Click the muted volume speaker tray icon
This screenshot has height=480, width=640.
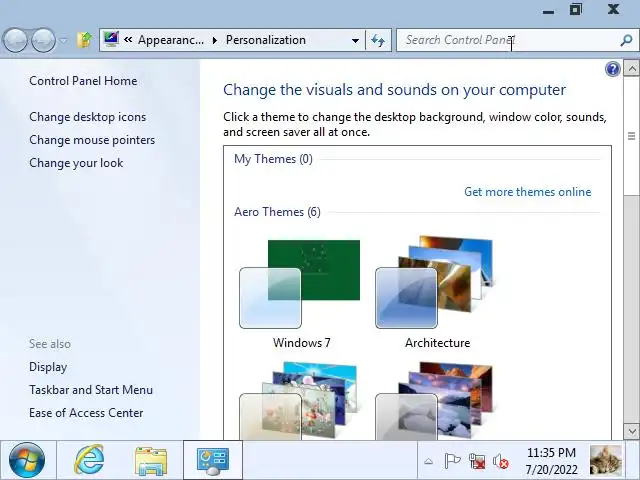(500, 462)
